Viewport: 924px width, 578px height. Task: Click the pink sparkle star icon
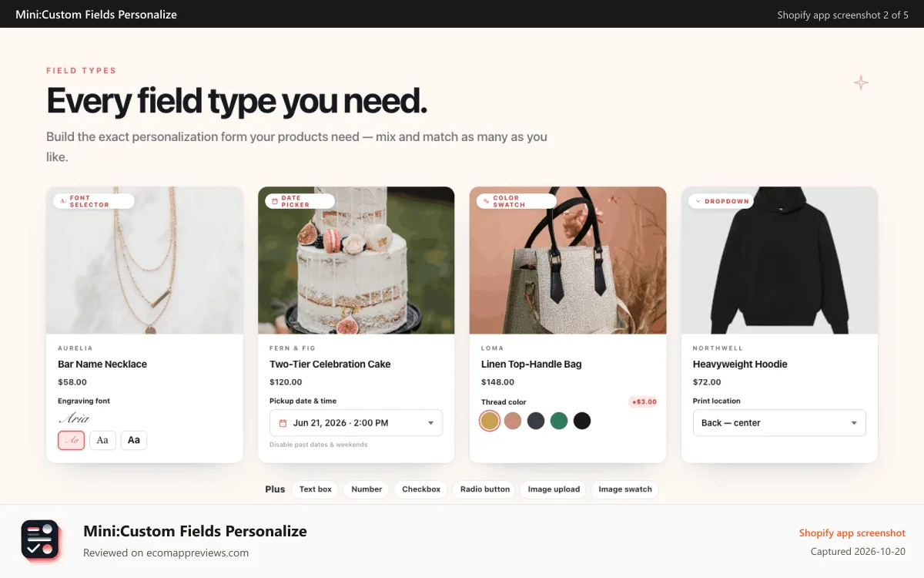pyautogui.click(x=861, y=82)
